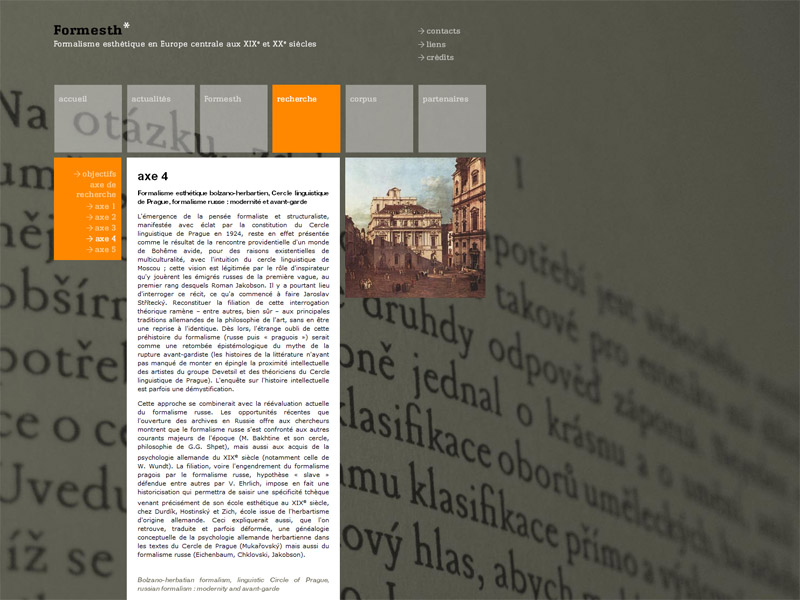Select axe de recherche submenu heading
The width and height of the screenshot is (800, 600).
tap(96, 189)
